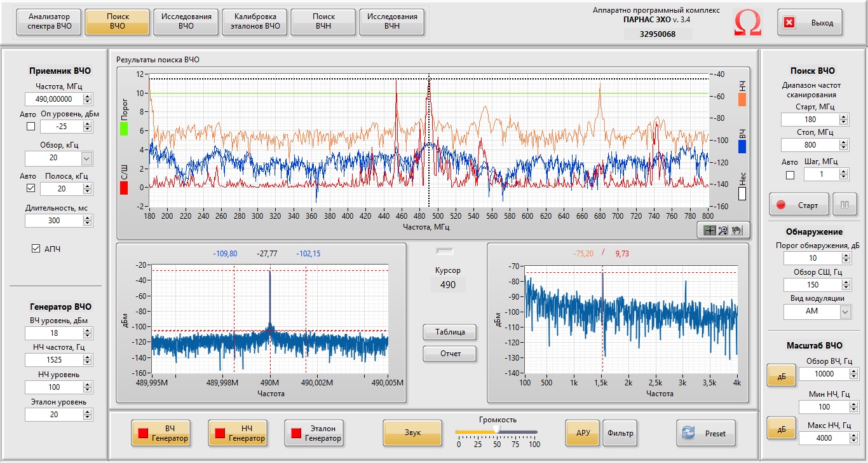Open the Таблица button

[450, 332]
